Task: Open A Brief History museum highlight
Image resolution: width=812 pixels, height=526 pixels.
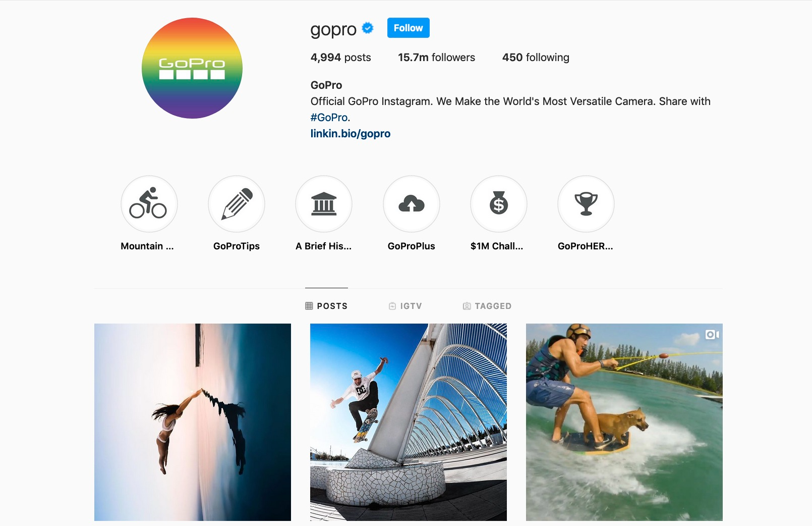Action: click(324, 204)
